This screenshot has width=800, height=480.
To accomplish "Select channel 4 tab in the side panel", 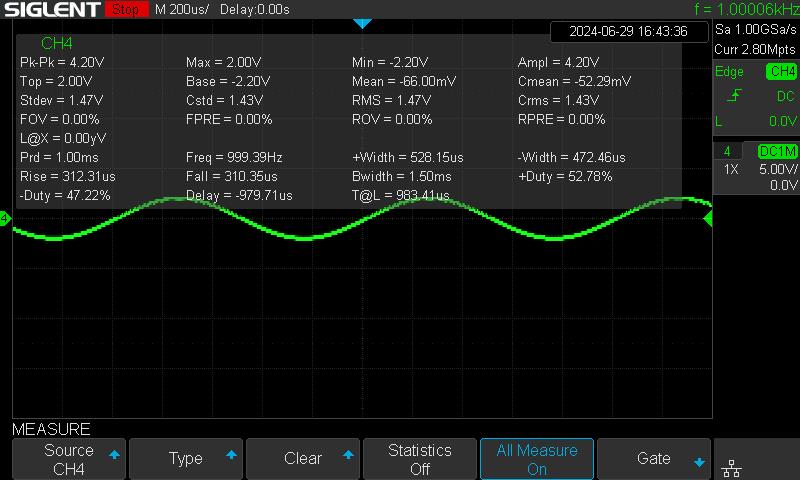I will tap(727, 151).
